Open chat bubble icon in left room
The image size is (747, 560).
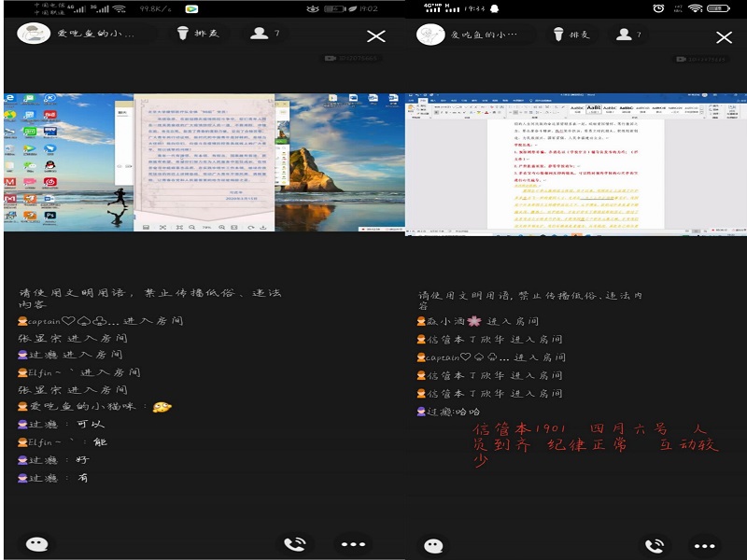click(x=37, y=544)
